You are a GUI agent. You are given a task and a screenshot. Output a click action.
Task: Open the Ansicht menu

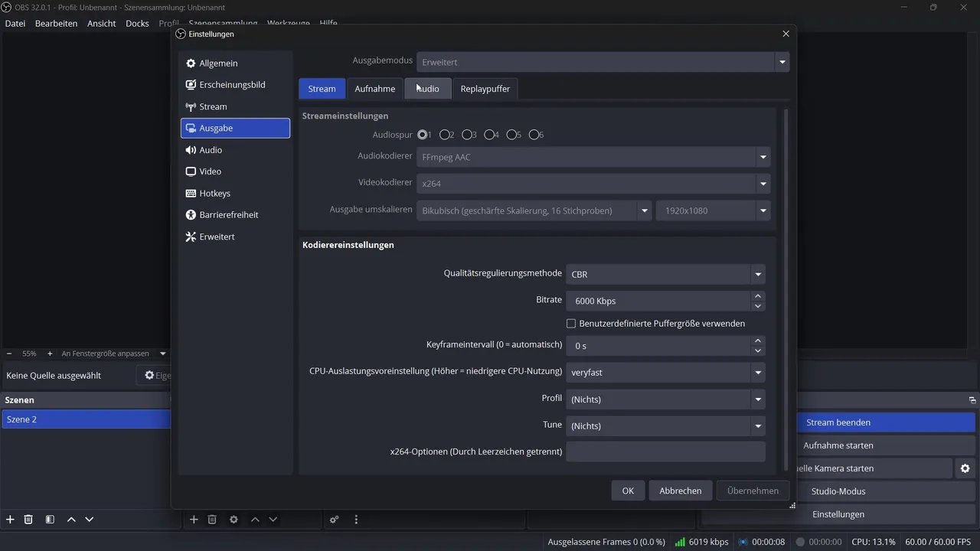[x=102, y=24]
